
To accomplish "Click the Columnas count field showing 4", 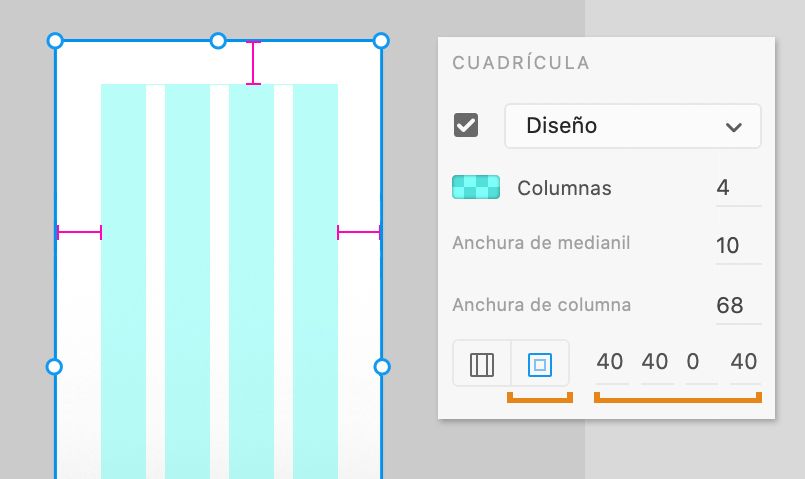I will click(x=738, y=188).
